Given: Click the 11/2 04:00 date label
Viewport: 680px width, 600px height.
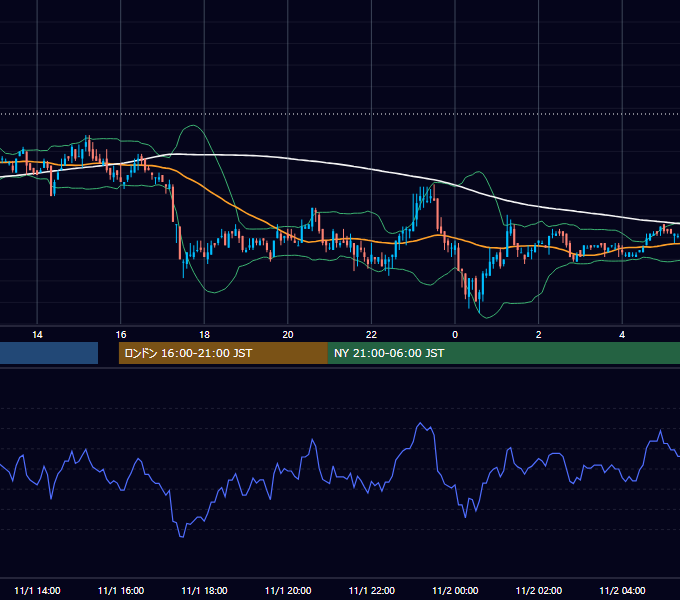Looking at the screenshot, I should click(622, 590).
